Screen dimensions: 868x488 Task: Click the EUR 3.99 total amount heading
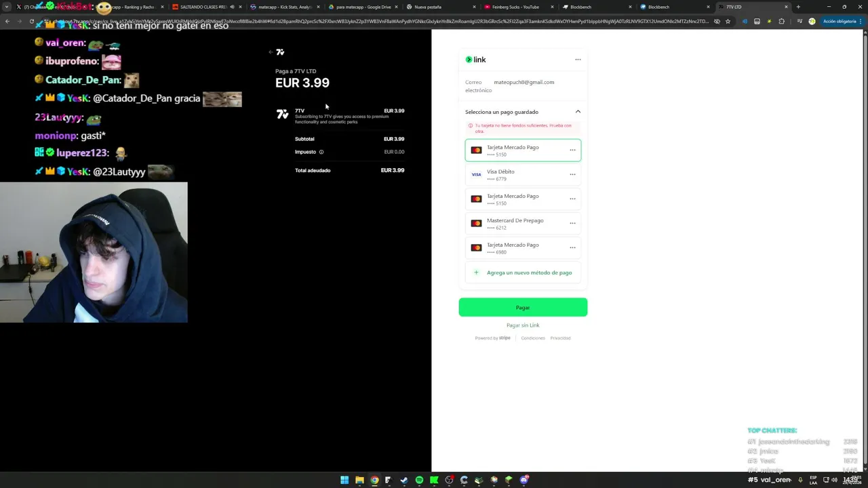pyautogui.click(x=302, y=83)
